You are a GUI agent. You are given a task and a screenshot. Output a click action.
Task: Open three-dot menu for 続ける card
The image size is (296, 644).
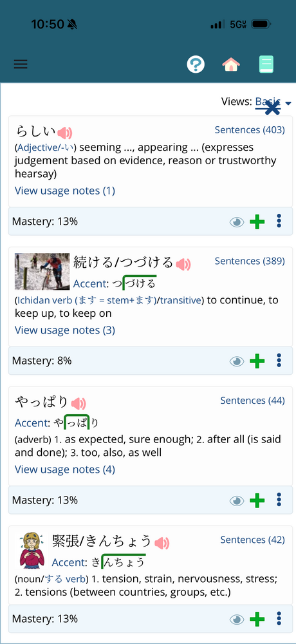[x=279, y=360]
